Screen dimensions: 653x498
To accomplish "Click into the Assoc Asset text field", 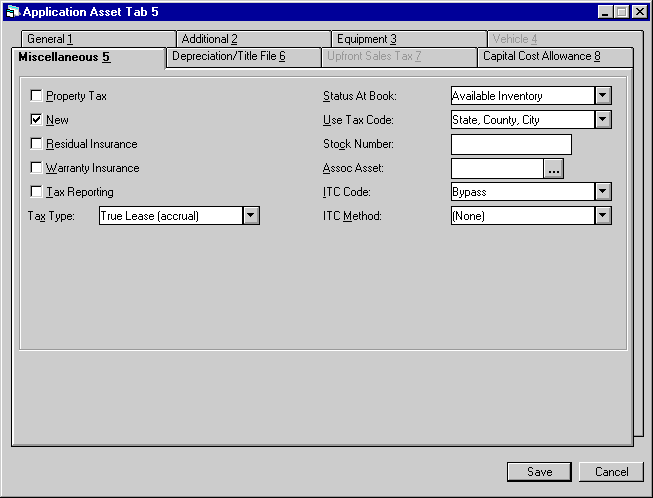I will point(498,168).
